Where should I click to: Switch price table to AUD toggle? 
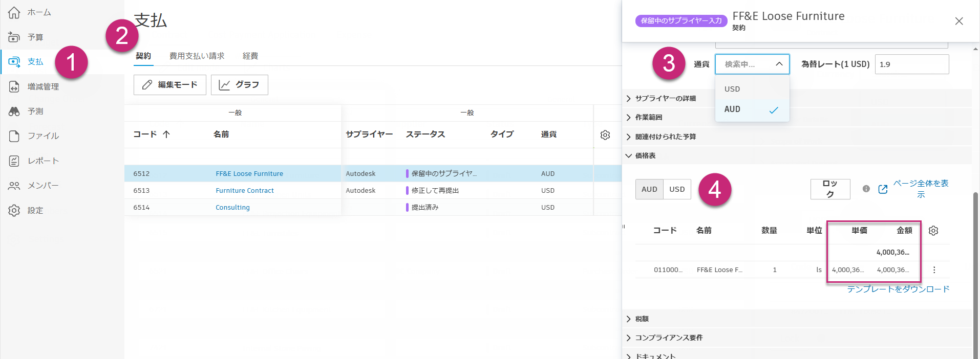[x=649, y=189]
